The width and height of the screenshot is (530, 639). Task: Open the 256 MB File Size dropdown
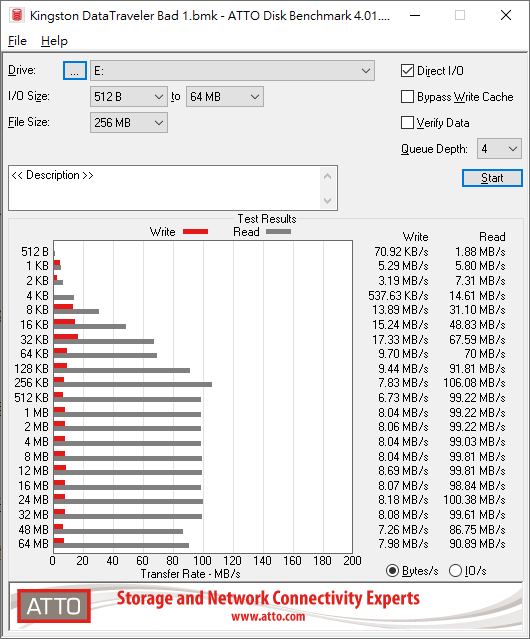129,123
